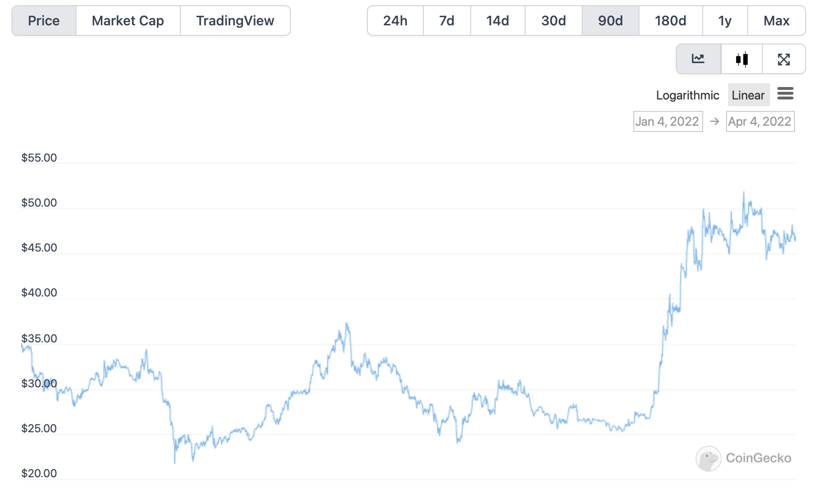Open the Price tab
This screenshot has width=817, height=504.
tap(44, 21)
